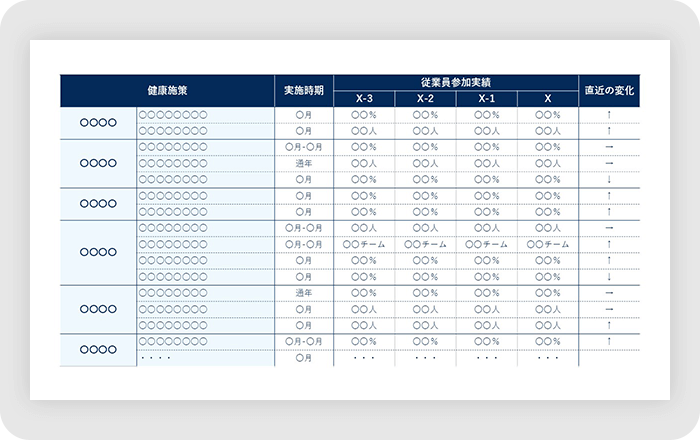Click the 直近の変化 column header
This screenshot has width=700, height=440.
coord(610,90)
